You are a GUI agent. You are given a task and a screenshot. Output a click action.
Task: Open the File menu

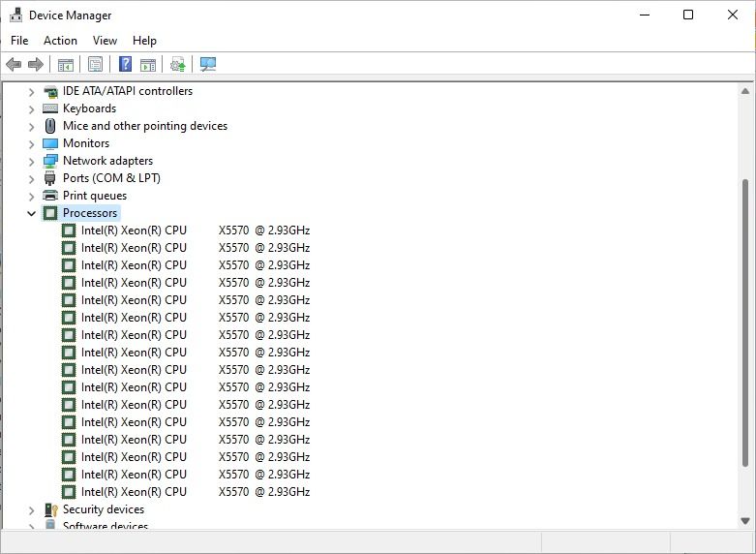click(19, 41)
